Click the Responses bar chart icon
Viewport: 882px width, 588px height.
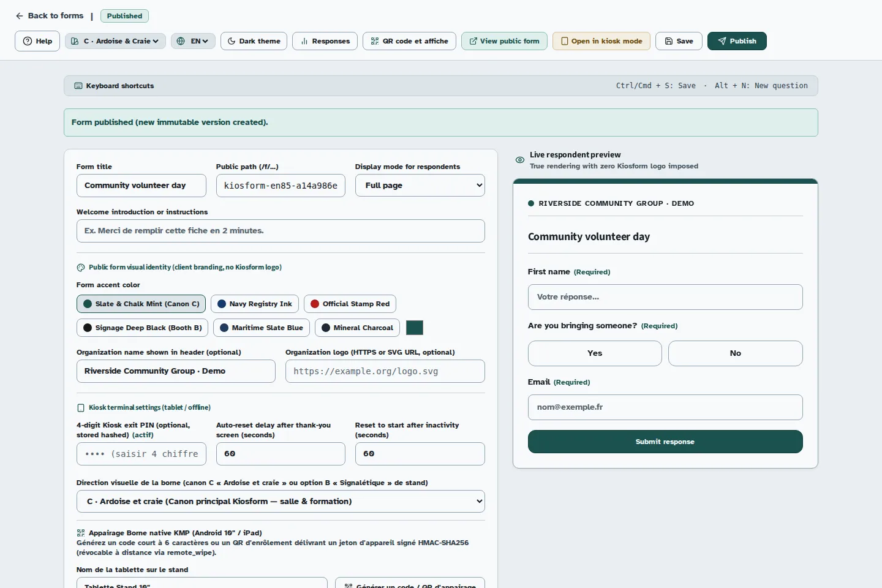point(304,41)
